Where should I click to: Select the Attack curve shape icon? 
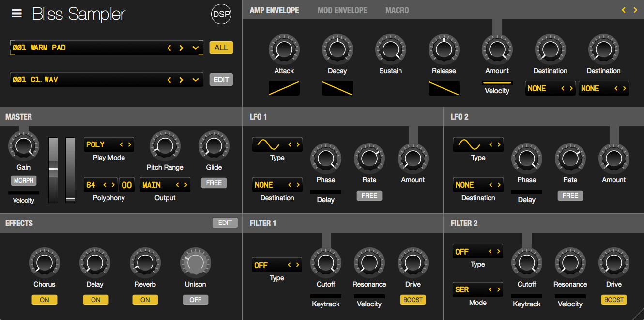[x=284, y=88]
